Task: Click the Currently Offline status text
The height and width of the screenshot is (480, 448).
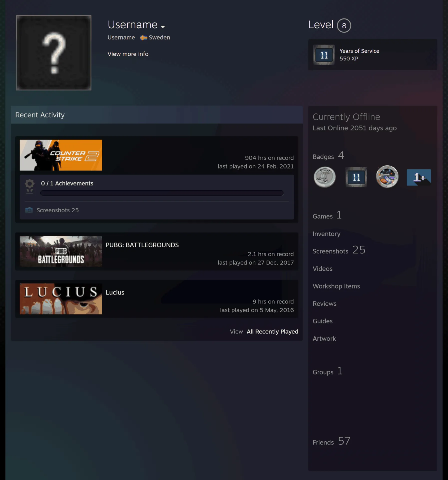Action: 346,117
